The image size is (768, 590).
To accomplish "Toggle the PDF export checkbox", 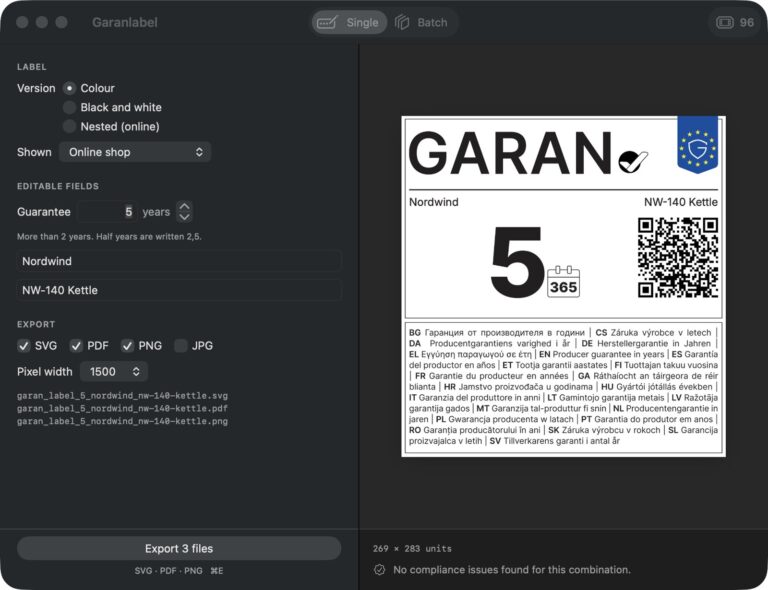I will [x=76, y=346].
